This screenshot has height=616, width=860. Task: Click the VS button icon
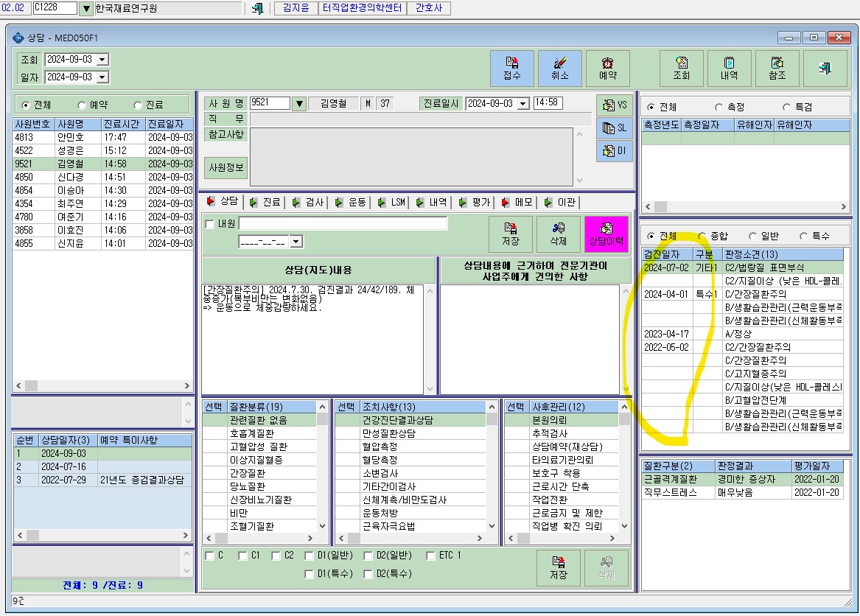[x=615, y=105]
